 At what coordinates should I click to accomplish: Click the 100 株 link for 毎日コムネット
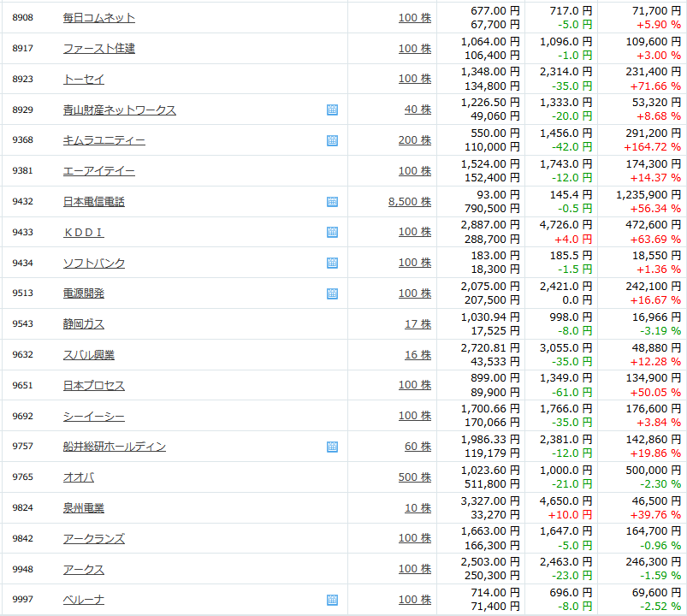coord(415,17)
